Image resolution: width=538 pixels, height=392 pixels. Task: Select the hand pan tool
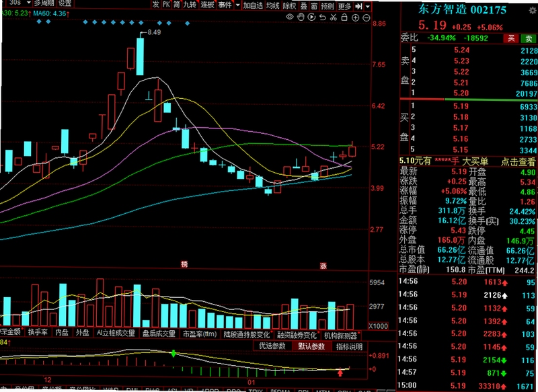coord(301,17)
